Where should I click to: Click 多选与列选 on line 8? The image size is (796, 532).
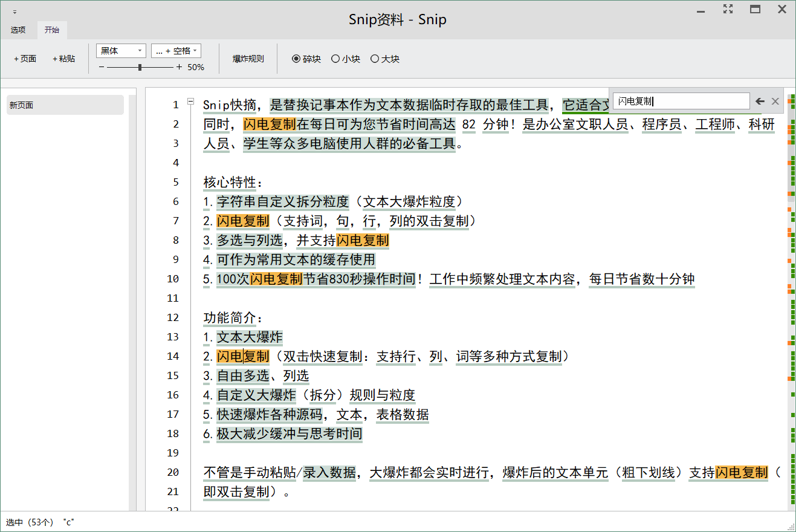pyautogui.click(x=250, y=240)
